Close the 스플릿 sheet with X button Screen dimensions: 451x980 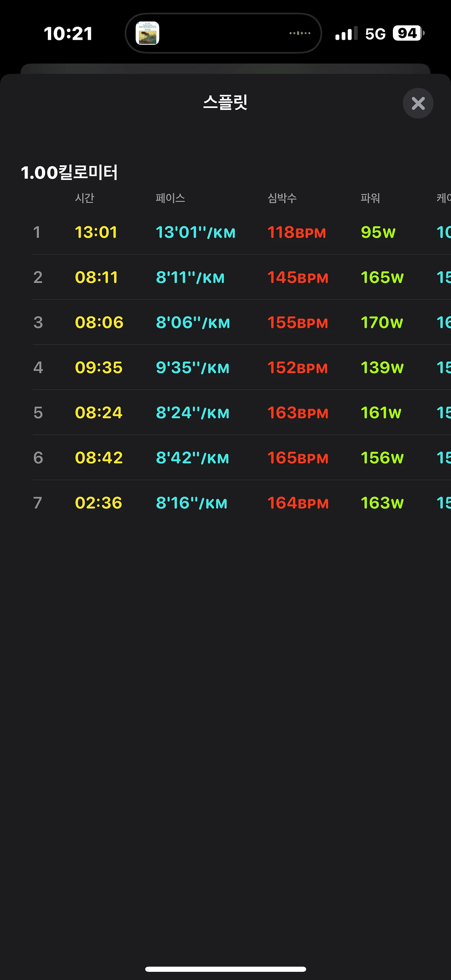click(418, 103)
